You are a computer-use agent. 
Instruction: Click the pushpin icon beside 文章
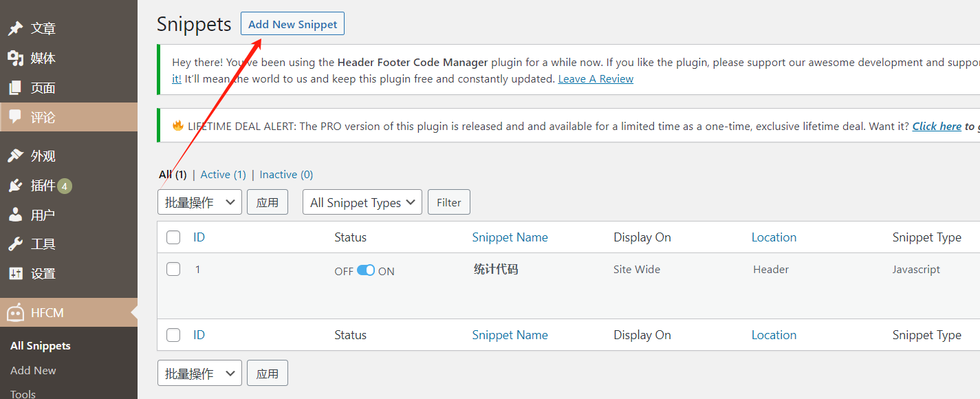click(15, 28)
